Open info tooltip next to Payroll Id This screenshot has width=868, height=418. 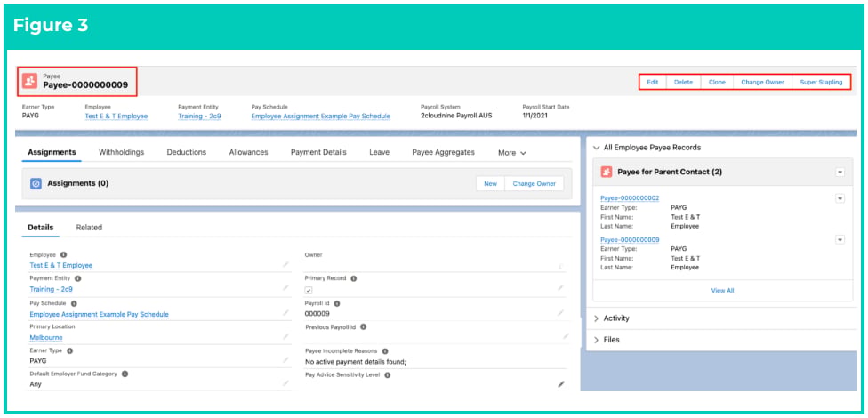[336, 303]
